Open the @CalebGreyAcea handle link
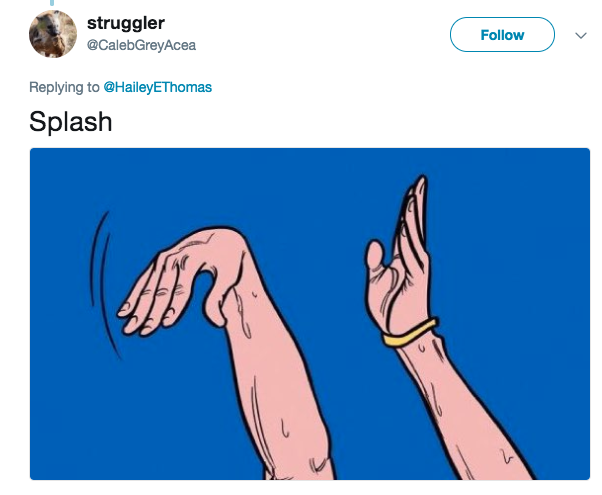The width and height of the screenshot is (602, 495). pyautogui.click(x=141, y=45)
